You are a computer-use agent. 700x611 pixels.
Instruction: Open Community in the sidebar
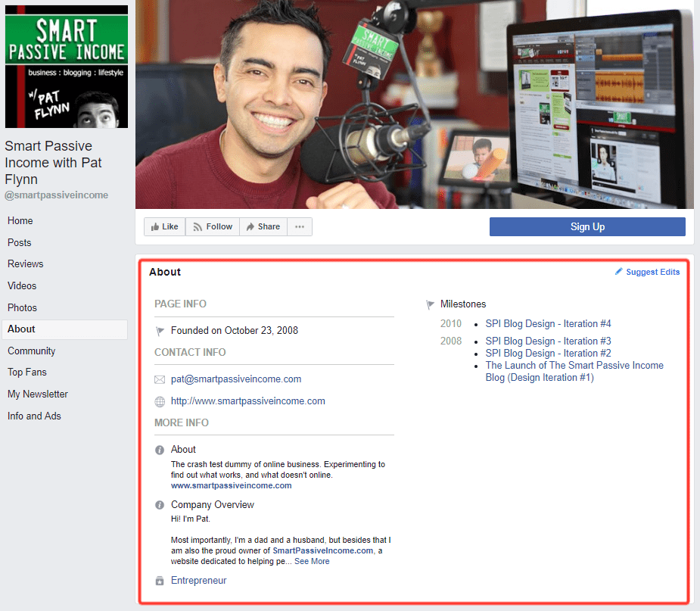(31, 351)
